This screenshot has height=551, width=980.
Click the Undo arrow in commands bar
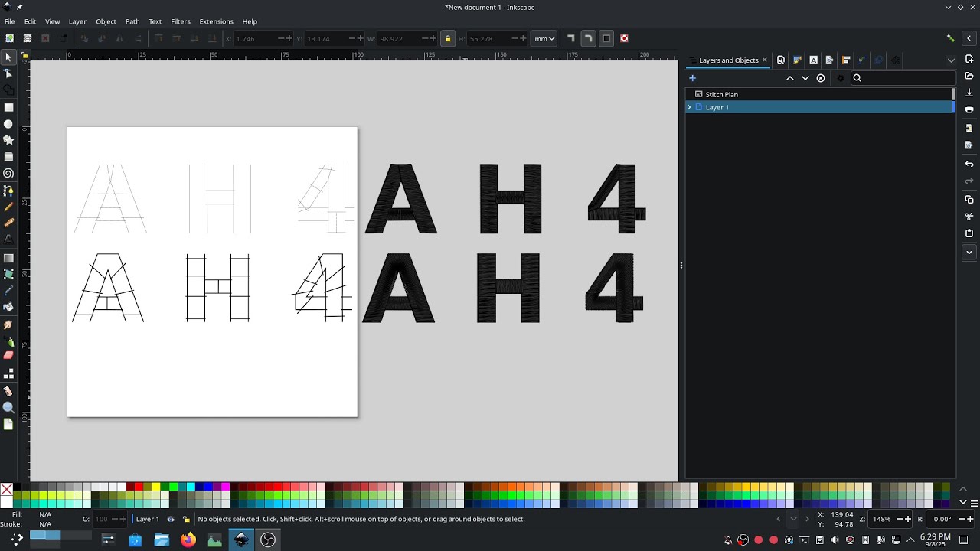click(969, 164)
